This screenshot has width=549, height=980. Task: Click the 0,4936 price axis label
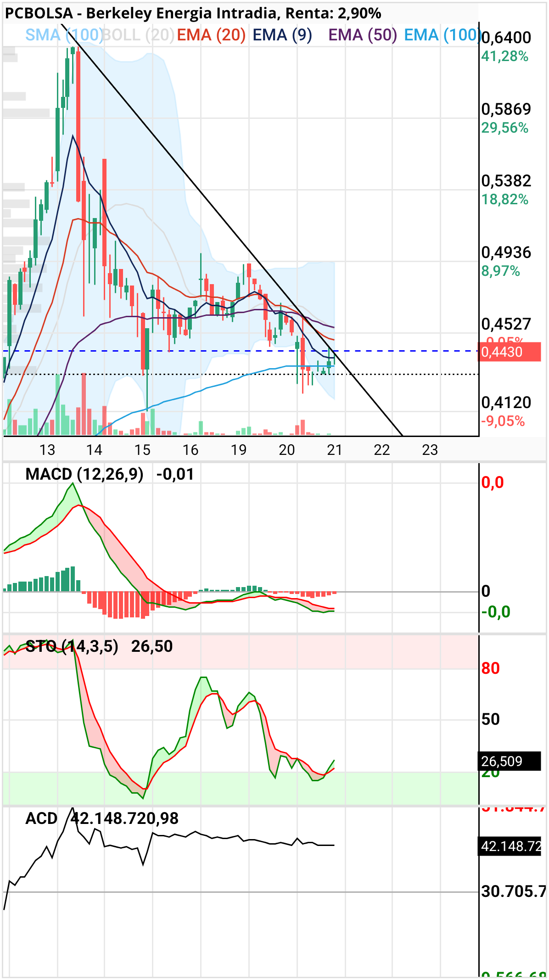(506, 252)
